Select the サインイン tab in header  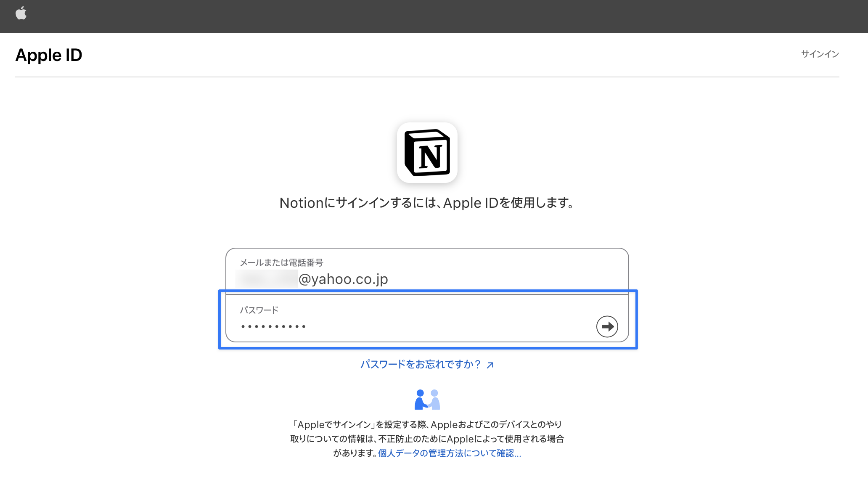pos(820,54)
